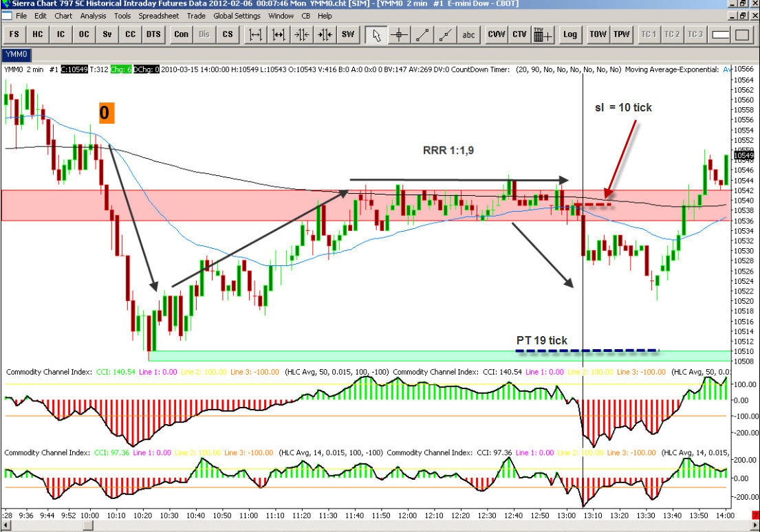Viewport: 760px width, 532px height.
Task: Toggle the Log scale button
Action: 570,34
